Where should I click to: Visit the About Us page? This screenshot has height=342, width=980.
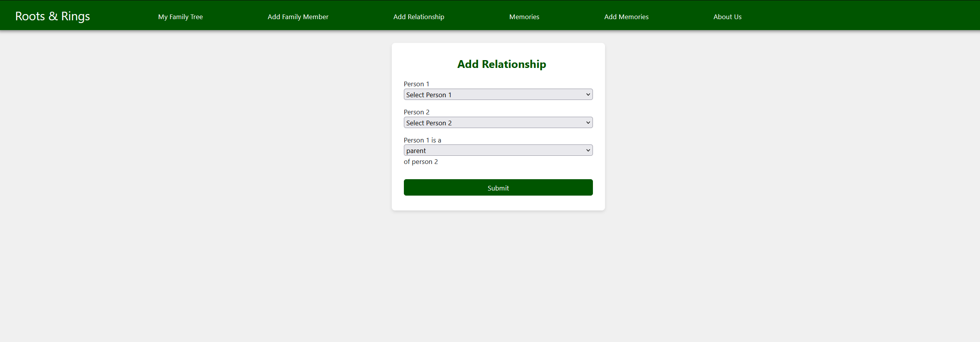pos(727,17)
